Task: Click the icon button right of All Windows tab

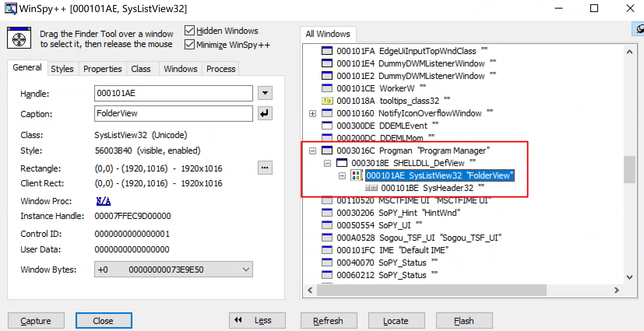Action: coord(639,29)
